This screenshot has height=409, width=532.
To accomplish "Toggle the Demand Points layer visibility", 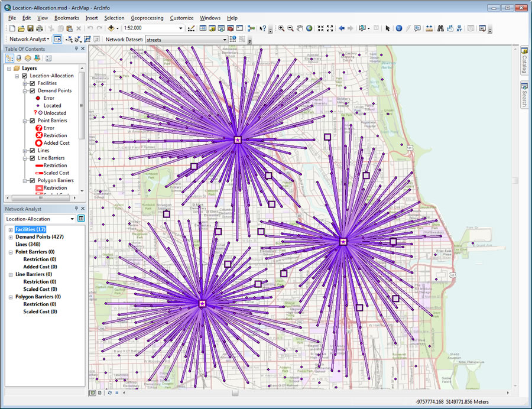I will click(33, 91).
